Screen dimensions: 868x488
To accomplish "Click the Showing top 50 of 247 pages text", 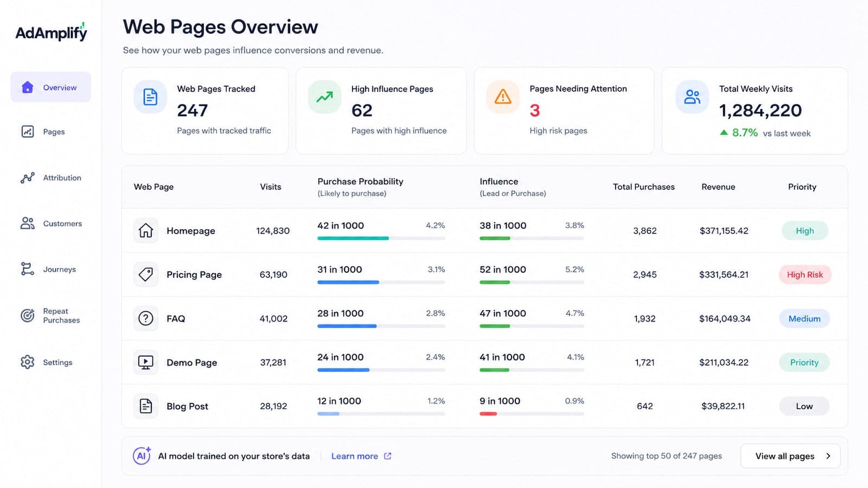I will point(666,456).
